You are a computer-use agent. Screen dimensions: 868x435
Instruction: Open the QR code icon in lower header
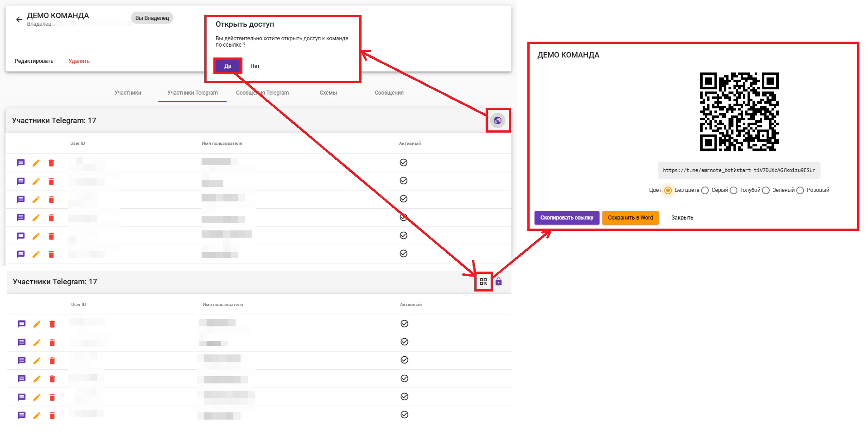[483, 282]
